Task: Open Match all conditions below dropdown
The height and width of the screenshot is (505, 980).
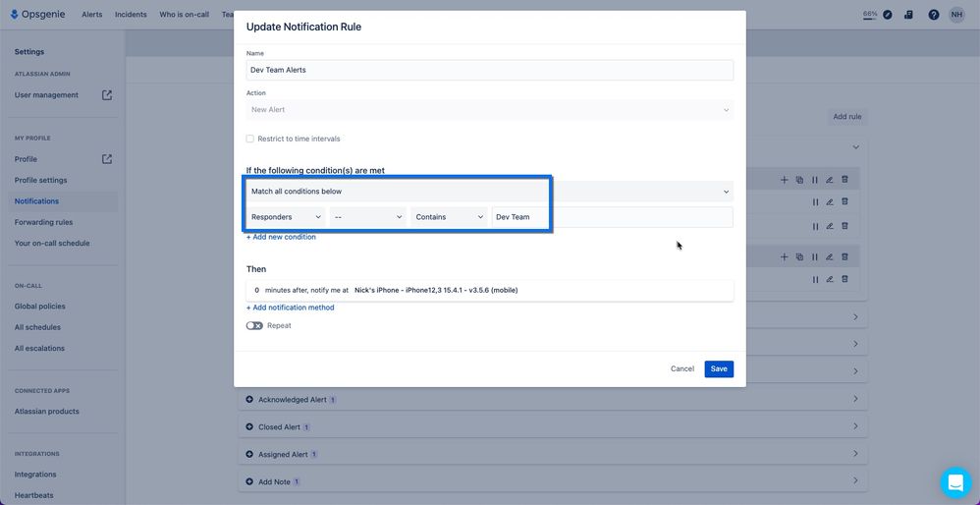Action: [489, 192]
